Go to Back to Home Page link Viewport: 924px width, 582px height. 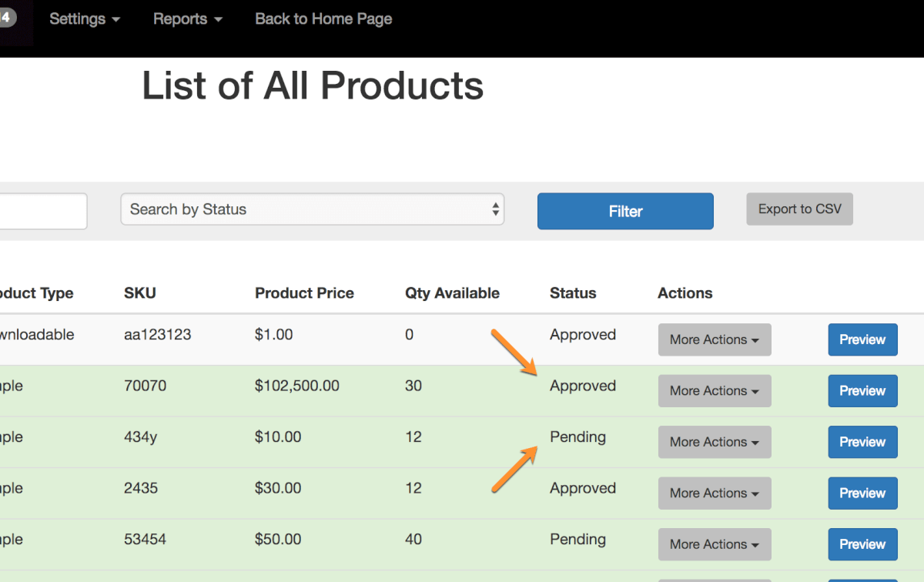point(323,19)
